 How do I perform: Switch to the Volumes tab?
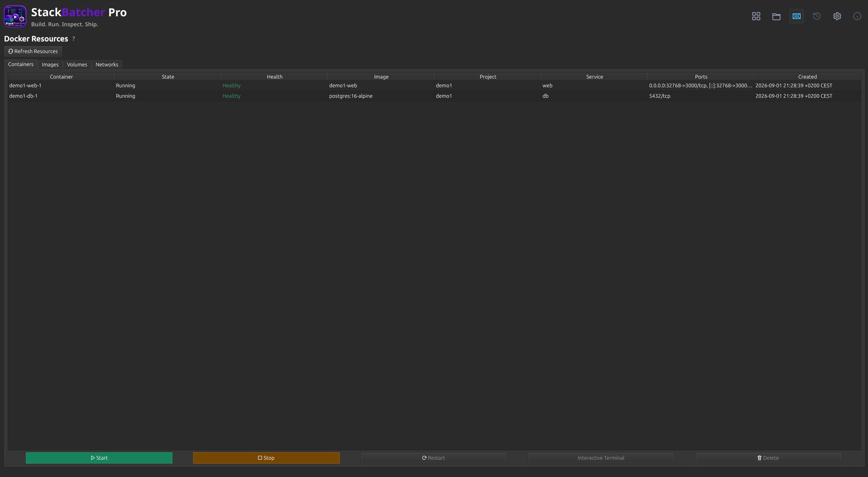coord(77,65)
